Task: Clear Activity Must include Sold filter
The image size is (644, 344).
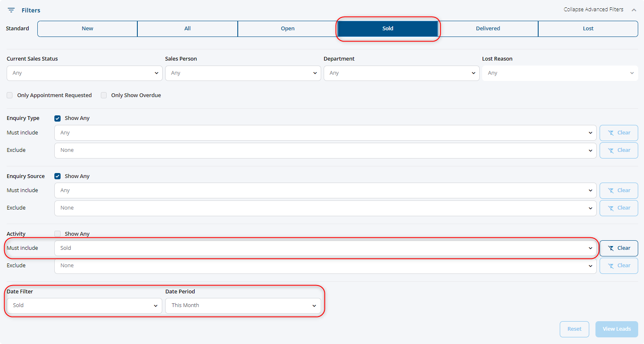Action: pyautogui.click(x=619, y=248)
